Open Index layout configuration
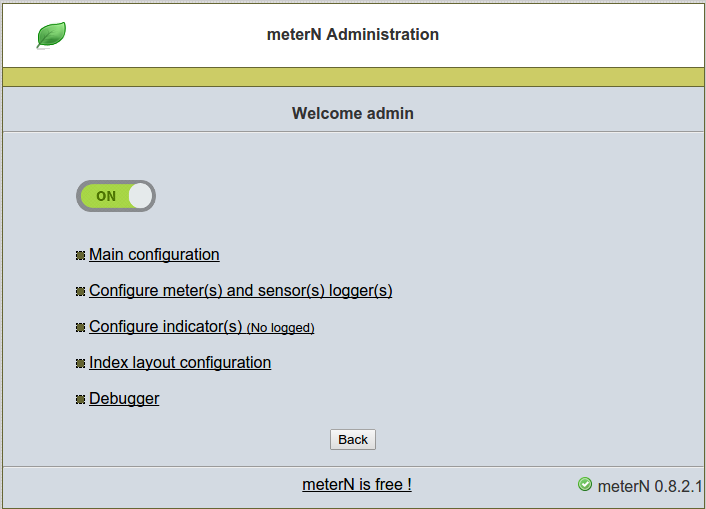This screenshot has width=706, height=509. [180, 363]
